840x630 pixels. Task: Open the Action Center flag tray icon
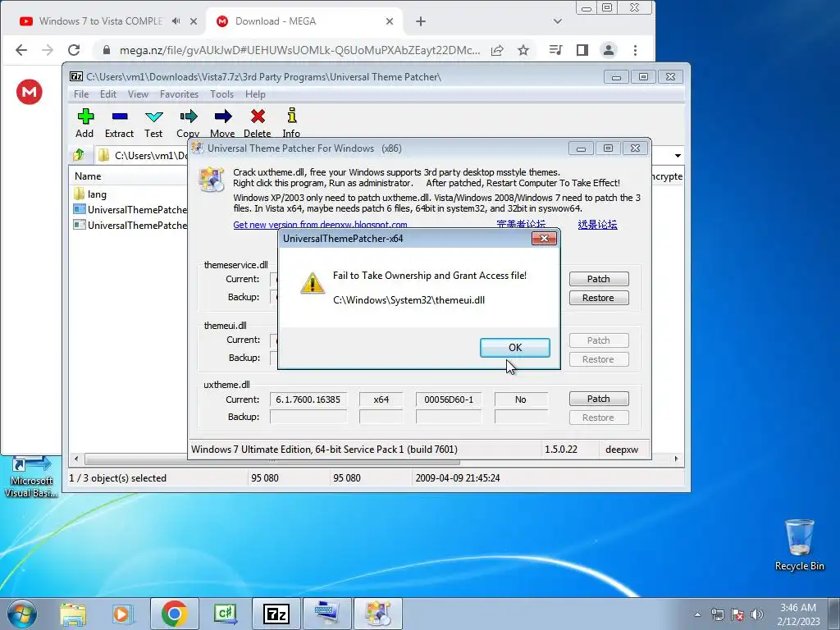[x=737, y=614]
